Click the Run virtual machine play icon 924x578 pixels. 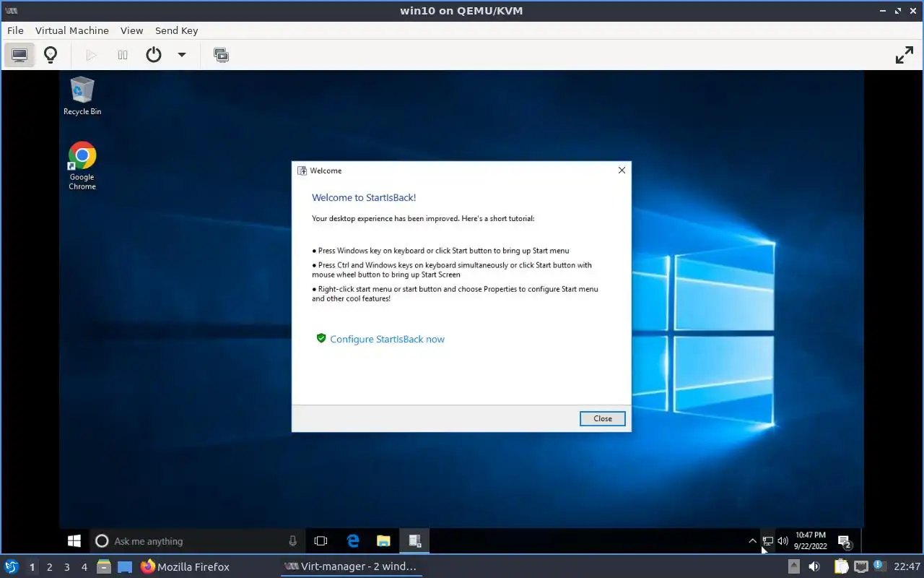click(x=91, y=55)
